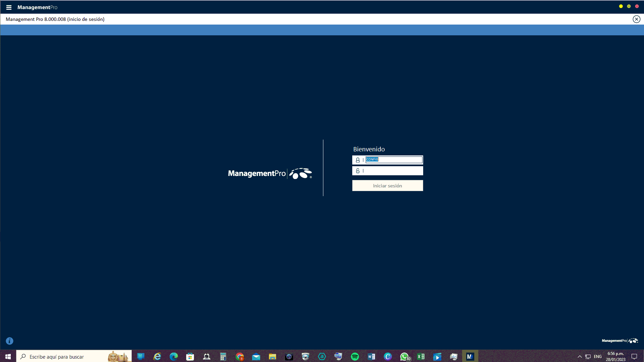Open Microsoft Excel from the taskbar

tap(420, 357)
